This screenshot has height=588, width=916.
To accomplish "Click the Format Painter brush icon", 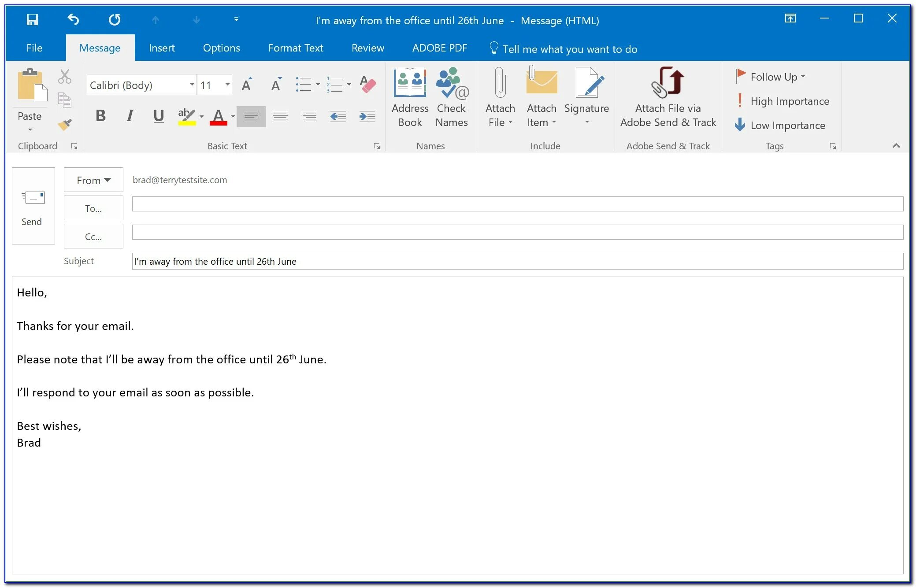I will click(x=65, y=125).
